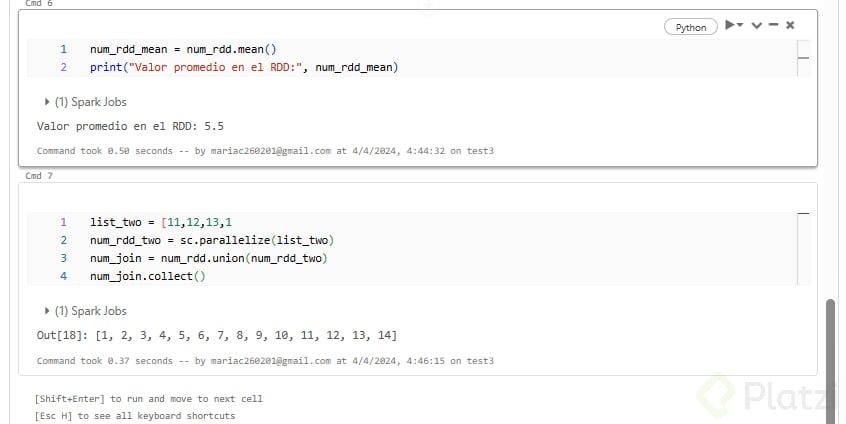Click the page vertical scrollbar thumb

829,350
